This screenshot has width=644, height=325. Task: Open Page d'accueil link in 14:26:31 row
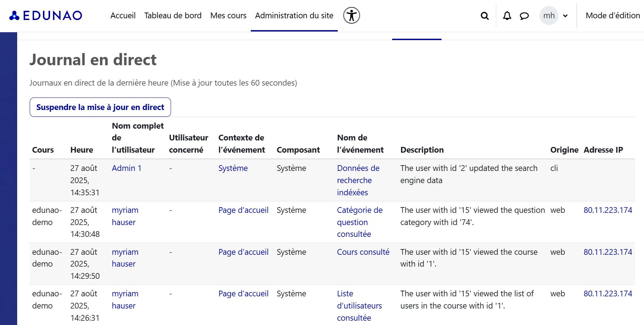[243, 293]
